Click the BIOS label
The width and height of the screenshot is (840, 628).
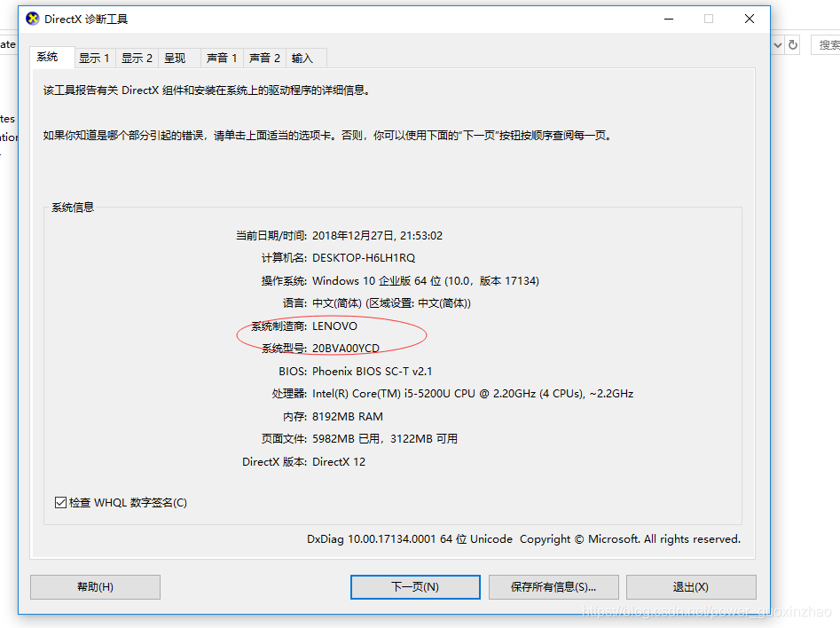(x=293, y=372)
